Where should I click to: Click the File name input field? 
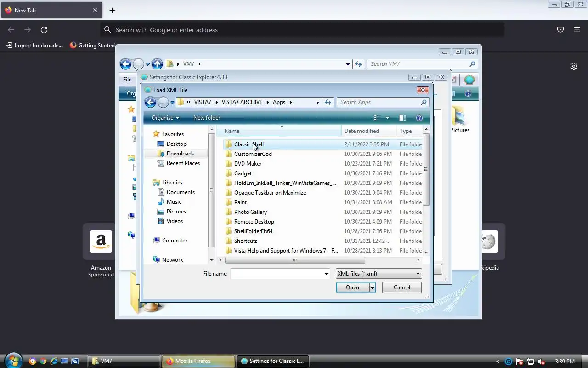(x=277, y=274)
